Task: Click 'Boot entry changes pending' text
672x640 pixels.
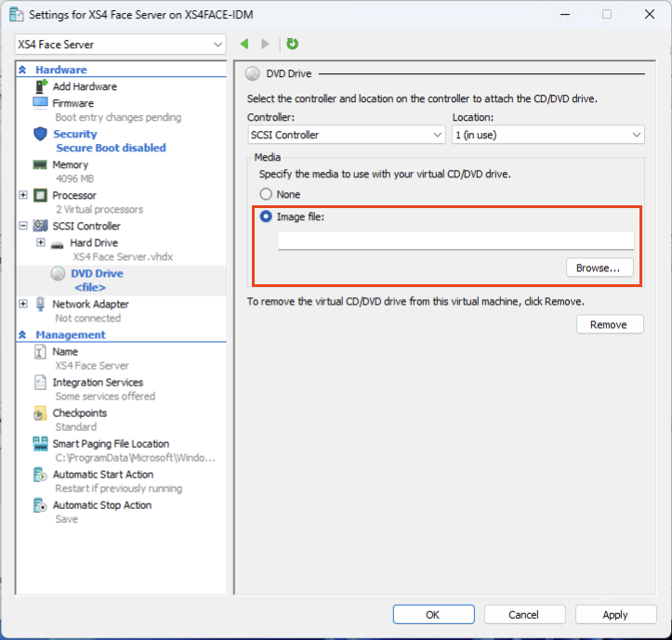Action: 118,117
